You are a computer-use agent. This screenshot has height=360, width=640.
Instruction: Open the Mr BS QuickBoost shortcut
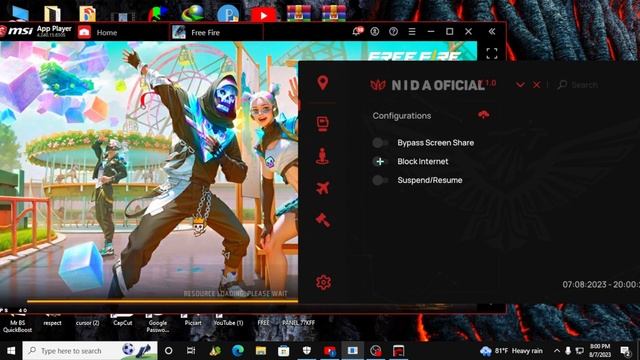point(17,323)
